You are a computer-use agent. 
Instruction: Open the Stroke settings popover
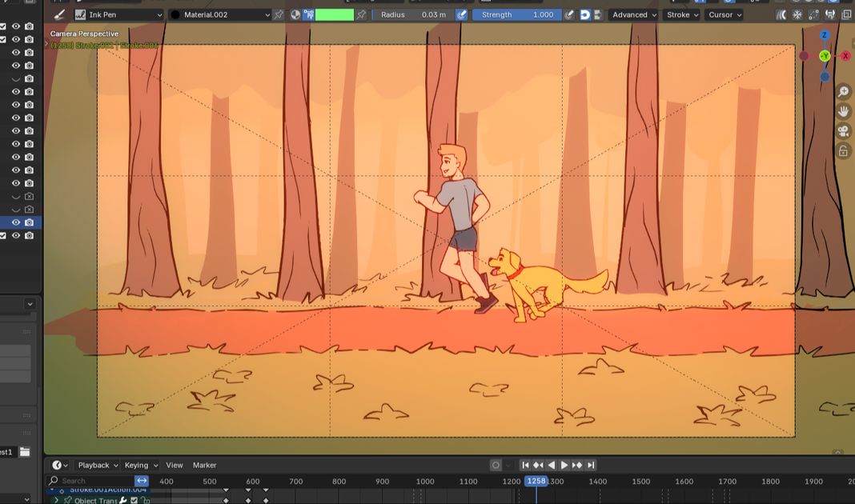point(682,14)
